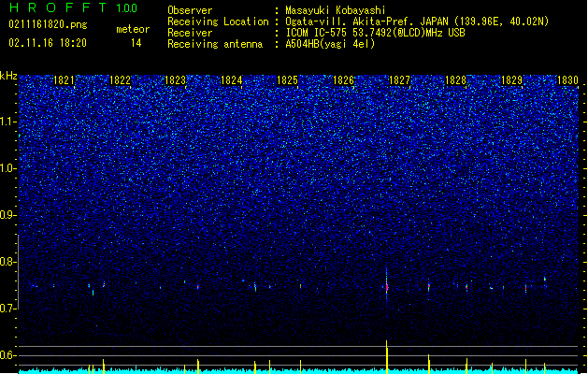Click the 1830 time marker

click(567, 80)
